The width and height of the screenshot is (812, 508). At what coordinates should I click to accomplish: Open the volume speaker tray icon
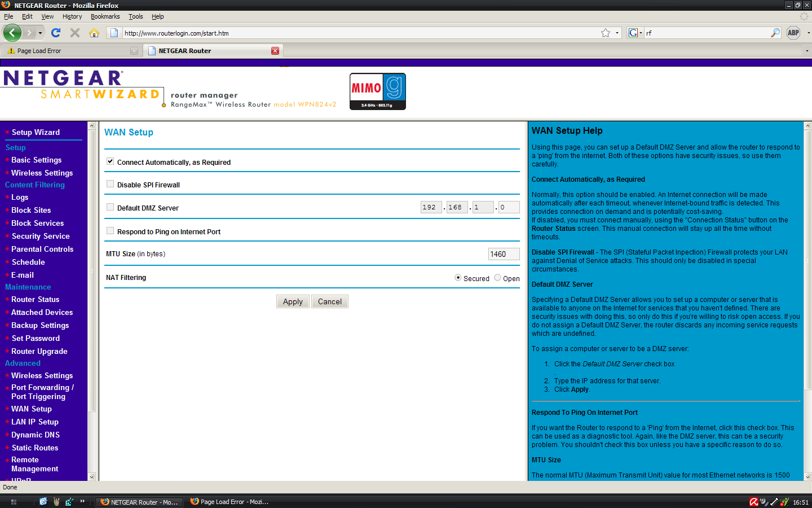point(764,502)
